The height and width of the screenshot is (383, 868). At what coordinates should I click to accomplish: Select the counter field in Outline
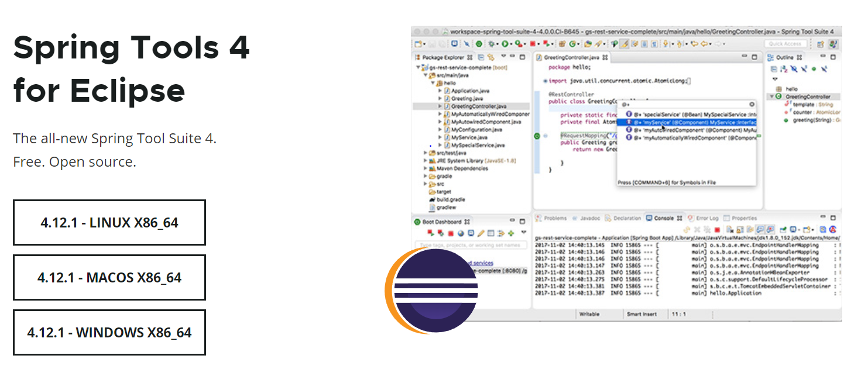pyautogui.click(x=812, y=112)
